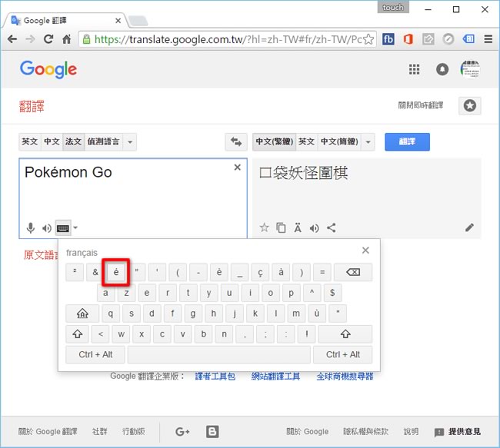
Task: Select 英文 as the source language
Action: 29,142
